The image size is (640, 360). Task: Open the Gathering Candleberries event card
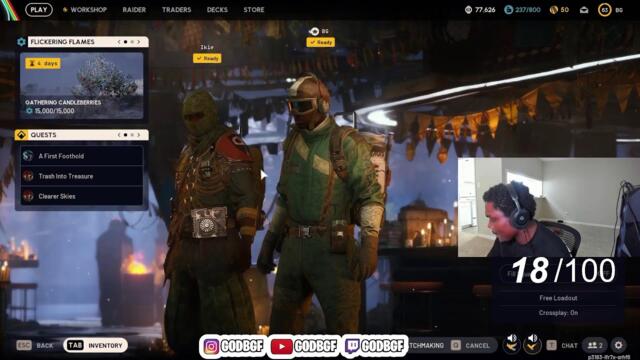pyautogui.click(x=82, y=86)
